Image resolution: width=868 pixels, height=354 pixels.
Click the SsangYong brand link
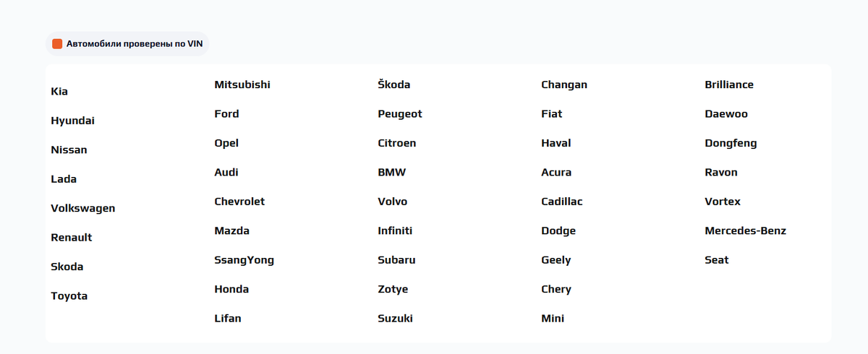244,260
